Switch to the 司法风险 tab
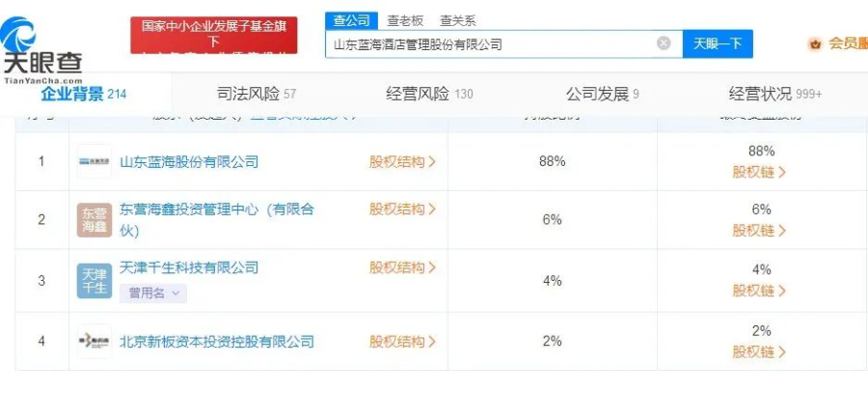Image resolution: width=868 pixels, height=420 pixels. pyautogui.click(x=256, y=94)
